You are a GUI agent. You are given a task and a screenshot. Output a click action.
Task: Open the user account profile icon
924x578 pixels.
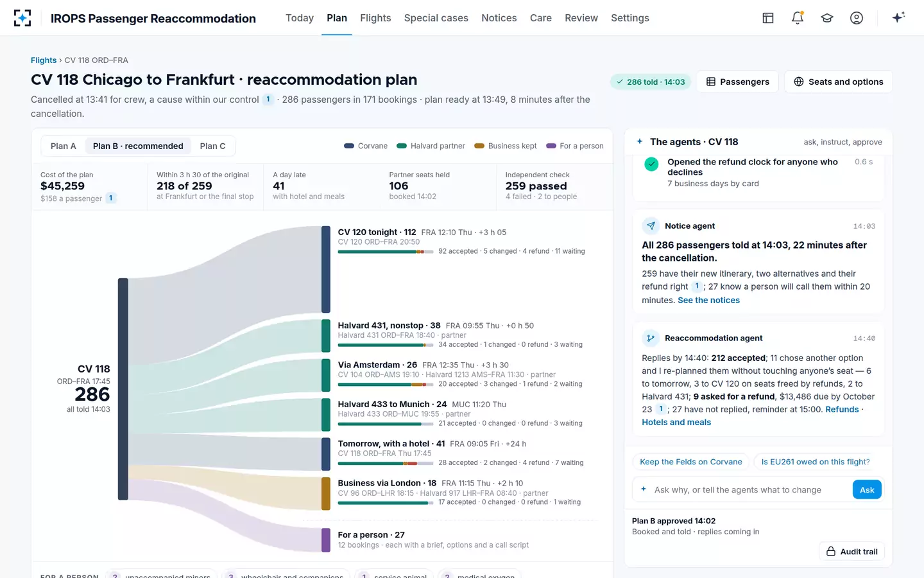[857, 18]
